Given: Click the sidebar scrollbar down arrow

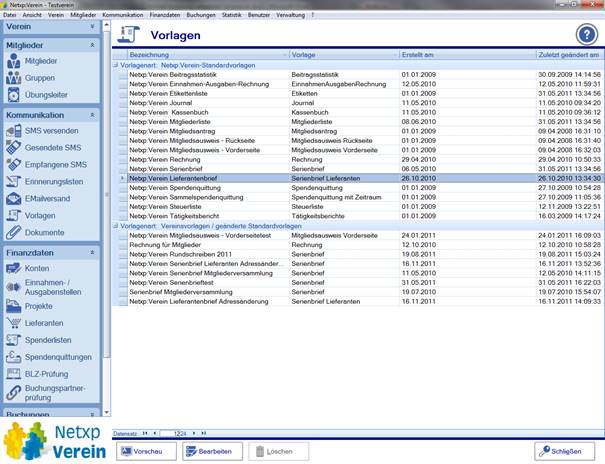Looking at the screenshot, I should (x=107, y=413).
